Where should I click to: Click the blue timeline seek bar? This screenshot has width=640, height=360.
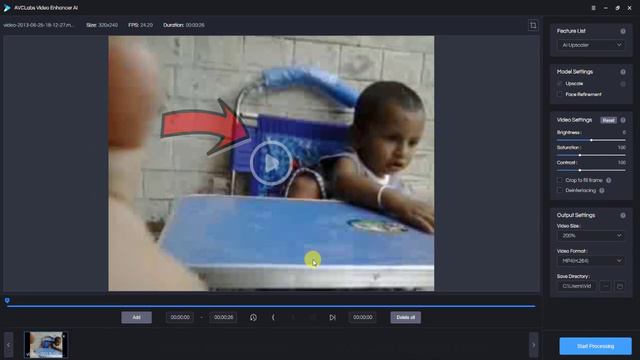pos(271,306)
